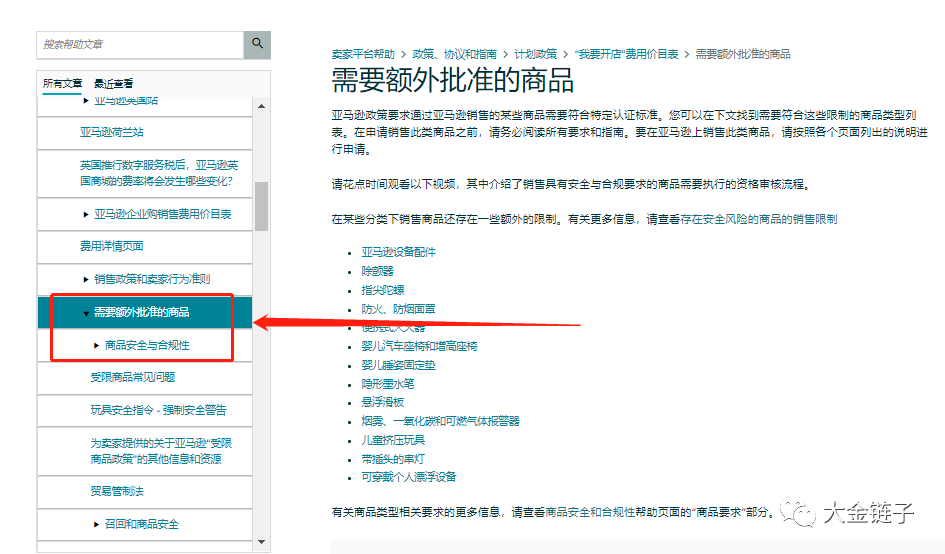
Task: Open the 指尖陀螺 link
Action: [383, 290]
